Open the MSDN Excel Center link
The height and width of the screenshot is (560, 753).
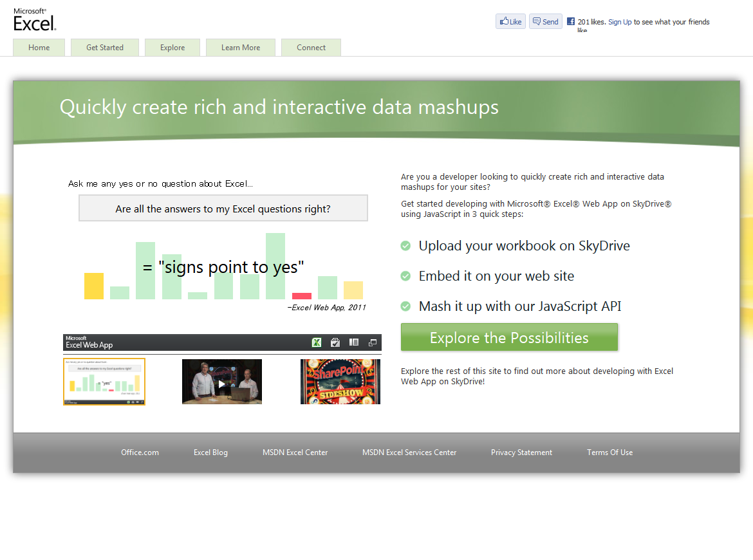coord(295,453)
